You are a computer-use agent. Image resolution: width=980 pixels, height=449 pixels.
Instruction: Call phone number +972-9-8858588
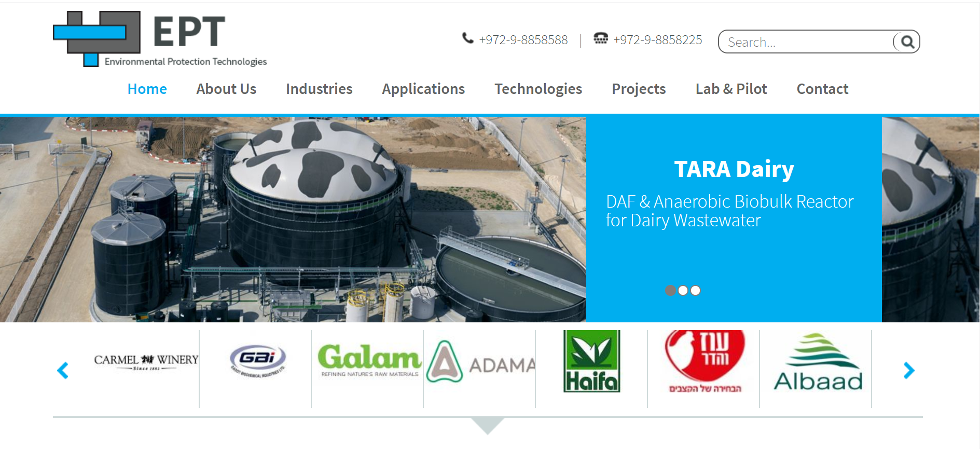coord(523,40)
